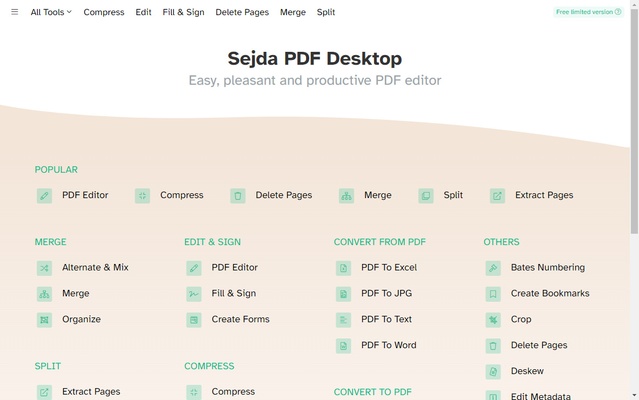Click the Create Bookmarks icon
This screenshot has width=639, height=400.
493,294
